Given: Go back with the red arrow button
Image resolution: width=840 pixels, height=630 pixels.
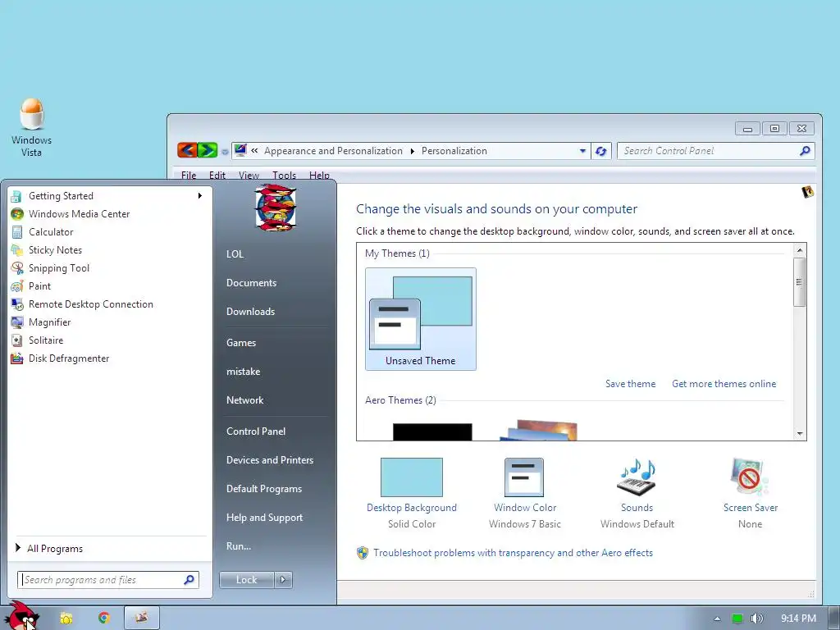Looking at the screenshot, I should [187, 151].
